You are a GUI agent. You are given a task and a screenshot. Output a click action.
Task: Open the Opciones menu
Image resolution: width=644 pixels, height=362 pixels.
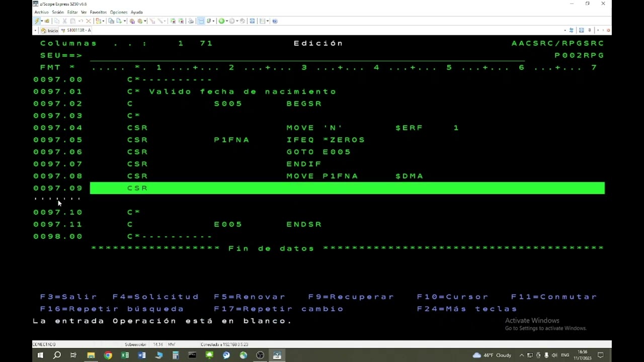pyautogui.click(x=119, y=12)
